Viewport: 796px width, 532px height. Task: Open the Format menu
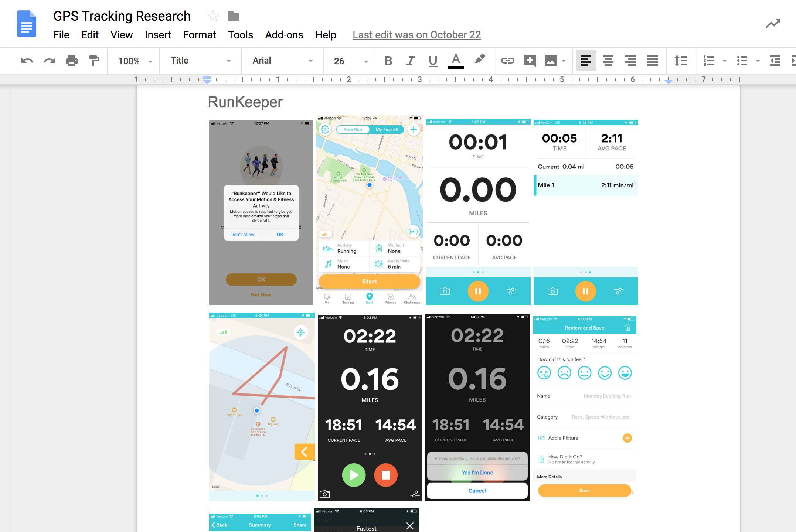click(200, 35)
